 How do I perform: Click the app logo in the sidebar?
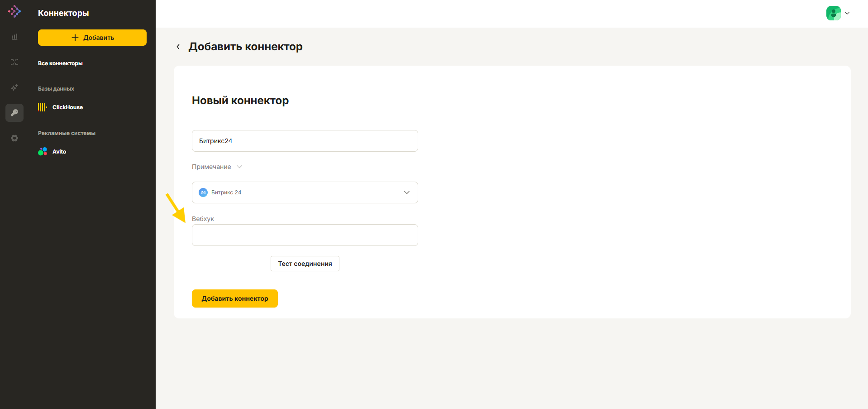14,11
